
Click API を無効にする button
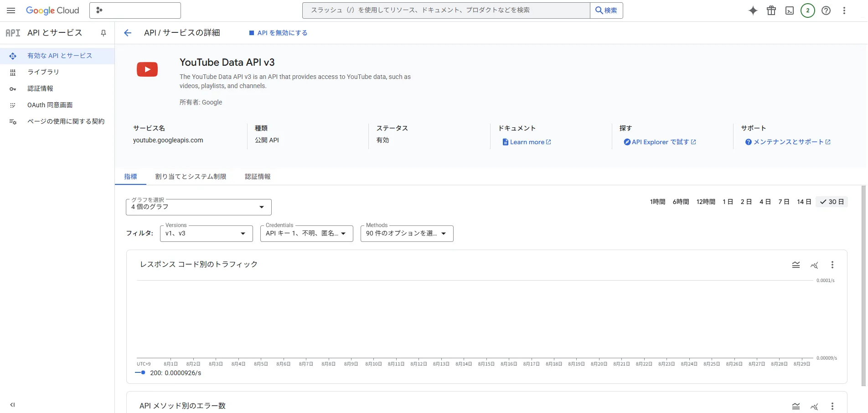coord(278,33)
